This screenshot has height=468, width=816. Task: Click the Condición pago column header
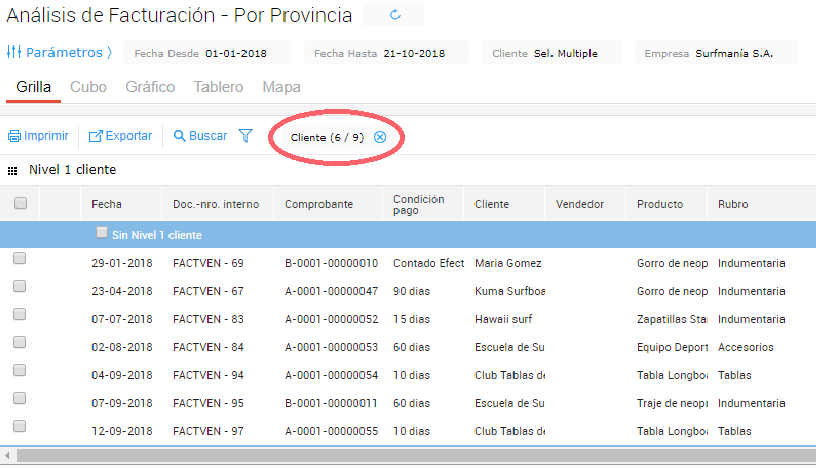pos(418,205)
